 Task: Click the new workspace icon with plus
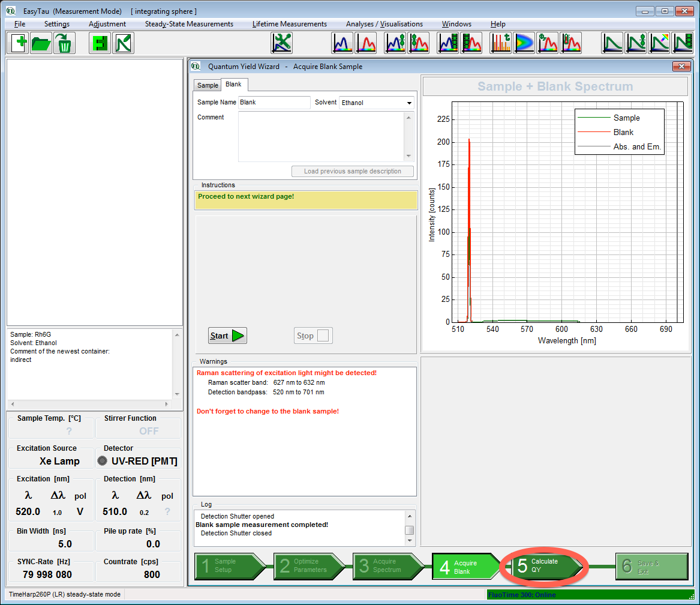pyautogui.click(x=19, y=43)
